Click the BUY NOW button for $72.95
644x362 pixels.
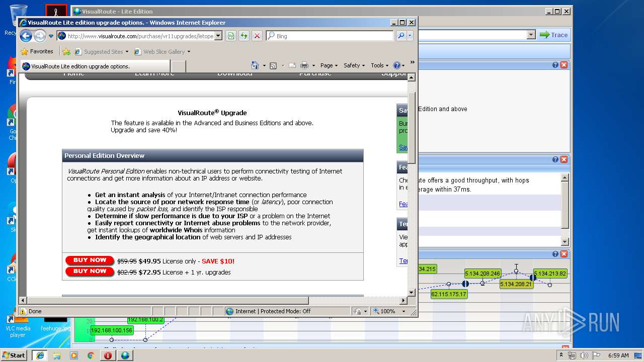click(x=90, y=271)
